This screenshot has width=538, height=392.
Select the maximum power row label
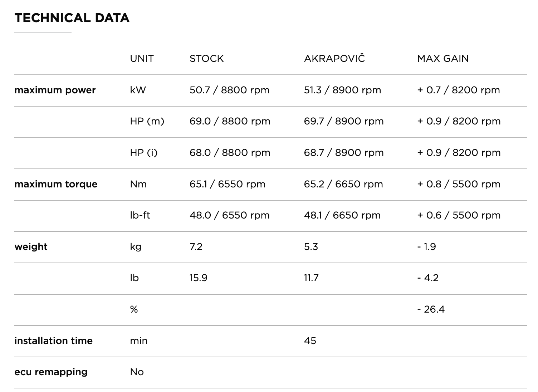[x=55, y=90]
